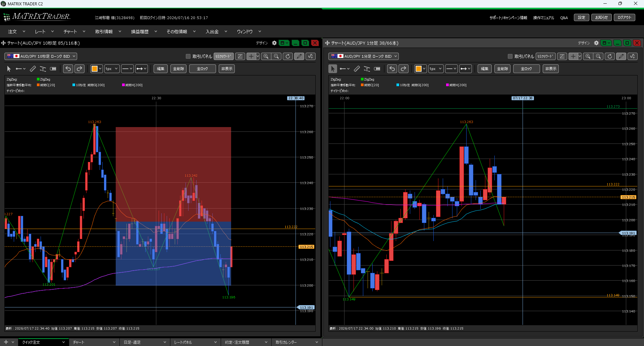Redo drawing in 1分足 chart

coord(404,69)
